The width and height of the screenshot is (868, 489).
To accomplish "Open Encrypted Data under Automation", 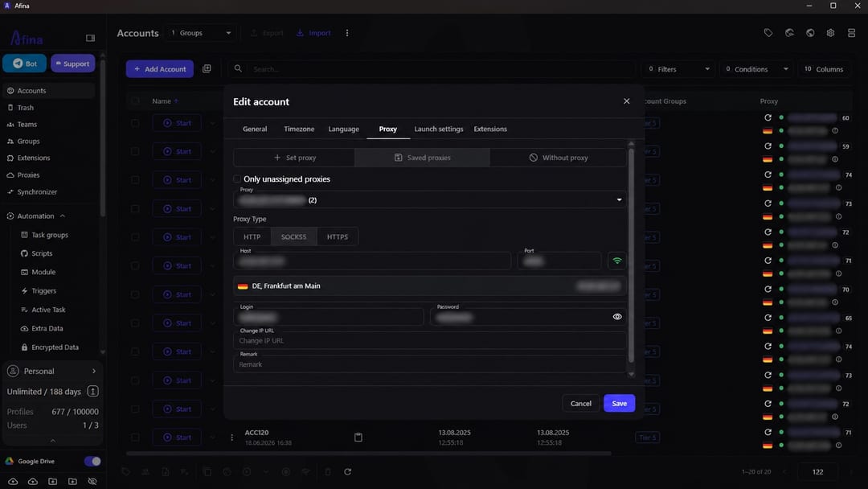I will coord(55,347).
